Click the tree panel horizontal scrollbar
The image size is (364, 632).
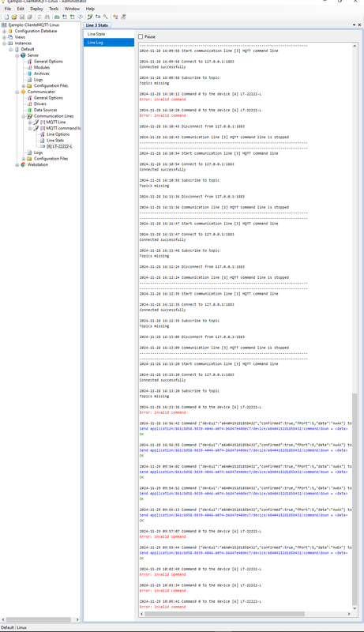click(39, 619)
